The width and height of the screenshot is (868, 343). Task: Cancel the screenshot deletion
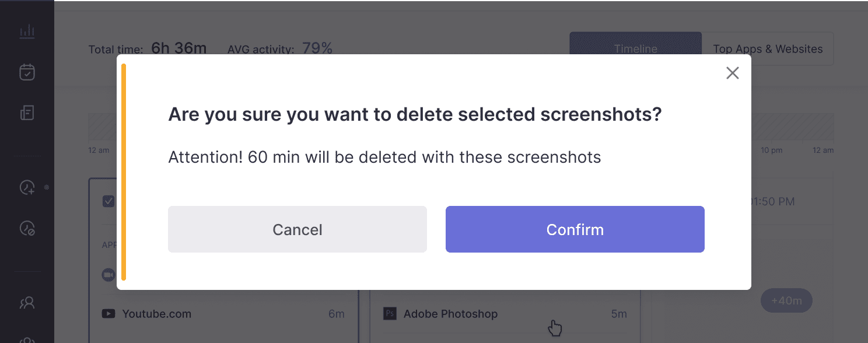pos(297,229)
